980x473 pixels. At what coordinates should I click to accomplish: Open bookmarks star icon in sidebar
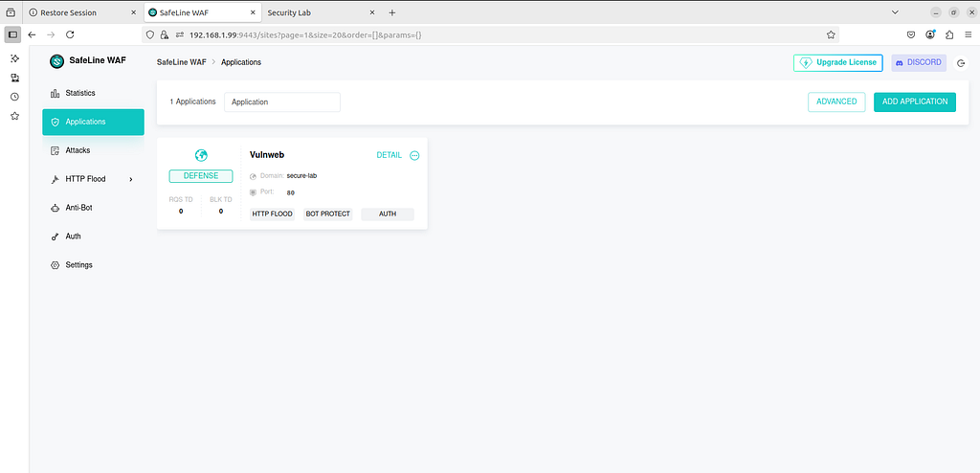coord(14,117)
